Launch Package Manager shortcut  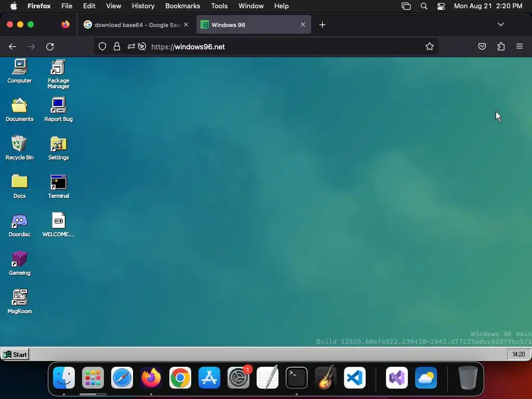58,74
